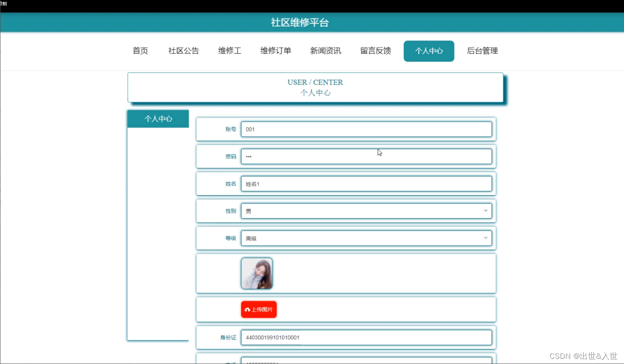Enter the 后台管理 area
Viewport: 624px width, 364px height.
click(x=482, y=51)
